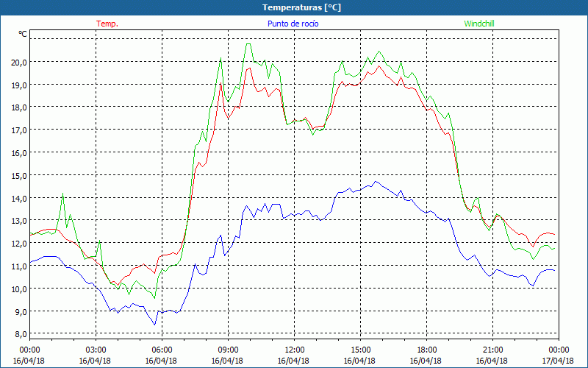Click the 20,0 y-axis value

[x=18, y=63]
